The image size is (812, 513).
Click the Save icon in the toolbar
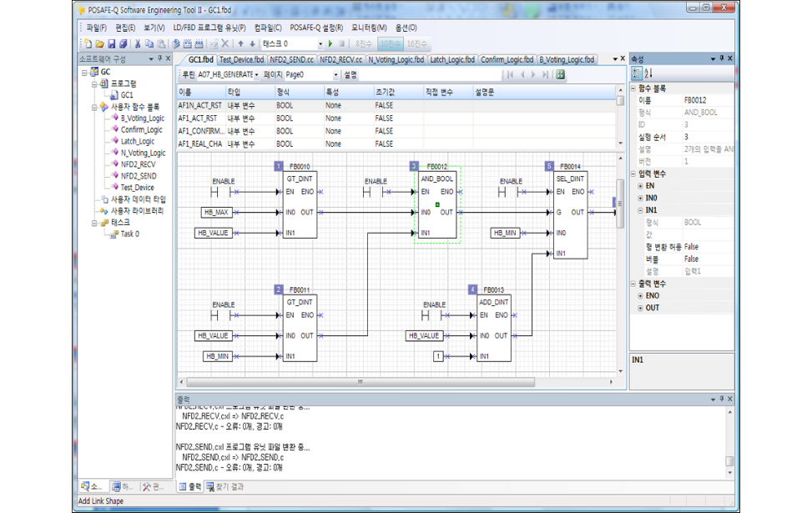pyautogui.click(x=112, y=43)
